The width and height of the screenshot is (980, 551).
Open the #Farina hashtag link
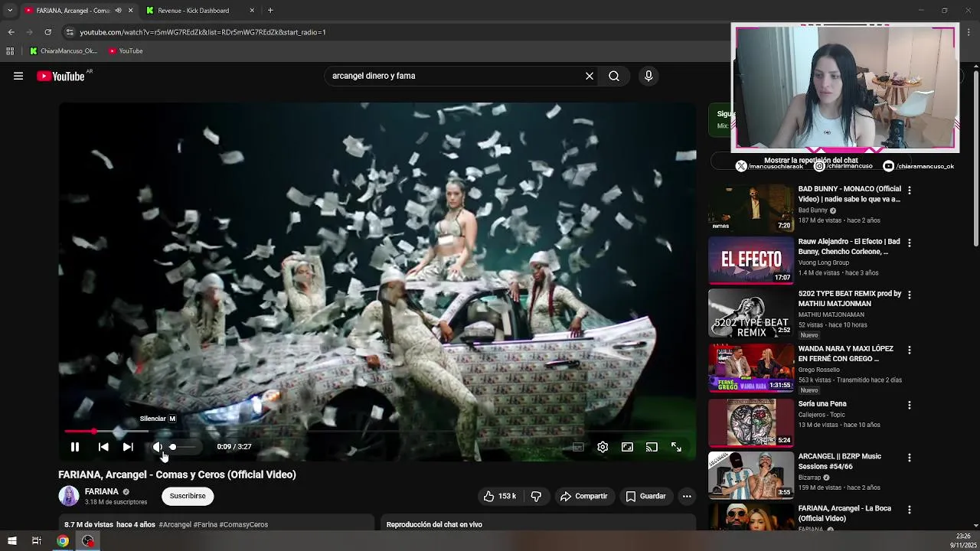tap(205, 524)
